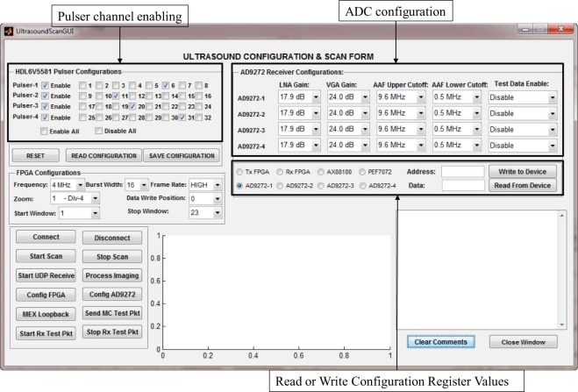Screen dimensions: 578x392
Task: Select the AD9272-2 radio button
Action: pyautogui.click(x=280, y=185)
